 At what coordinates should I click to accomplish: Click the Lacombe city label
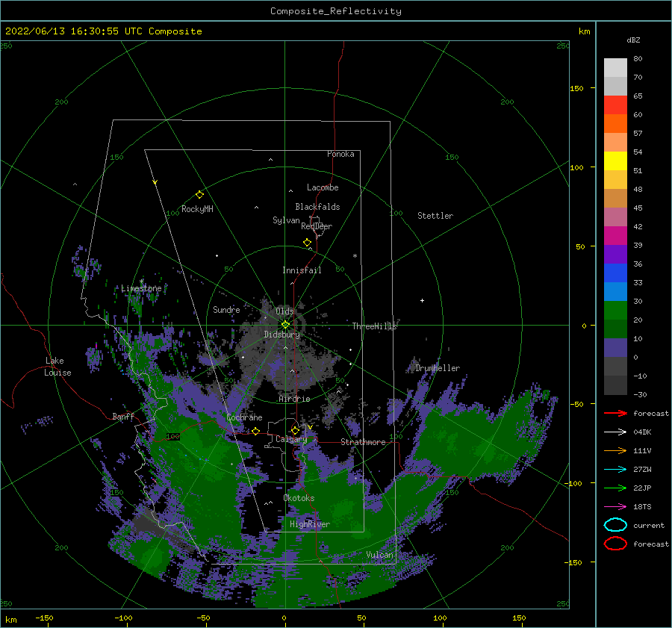[x=323, y=187]
